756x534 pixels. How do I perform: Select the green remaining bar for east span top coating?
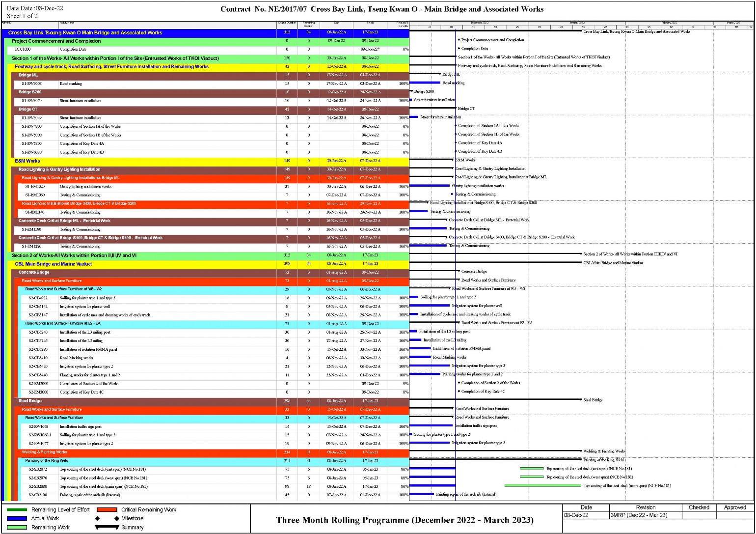532,468
